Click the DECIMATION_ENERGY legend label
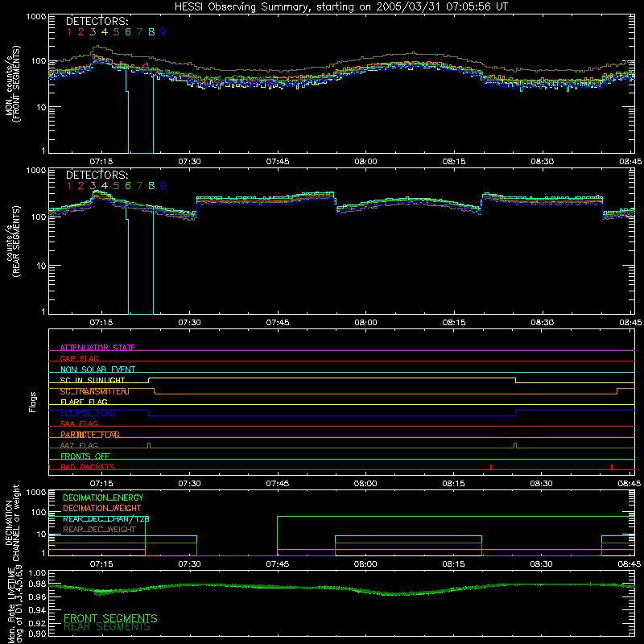The height and width of the screenshot is (644, 644). [103, 497]
